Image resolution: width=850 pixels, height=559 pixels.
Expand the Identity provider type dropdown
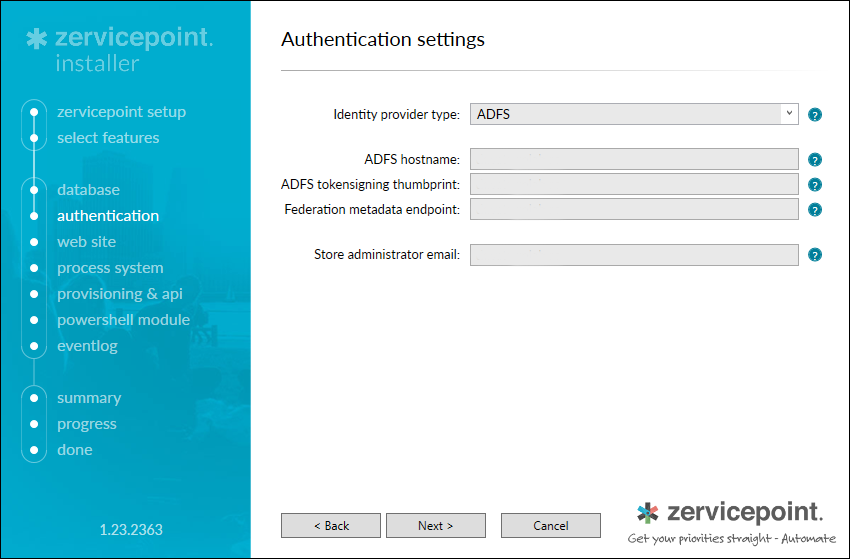(x=789, y=114)
